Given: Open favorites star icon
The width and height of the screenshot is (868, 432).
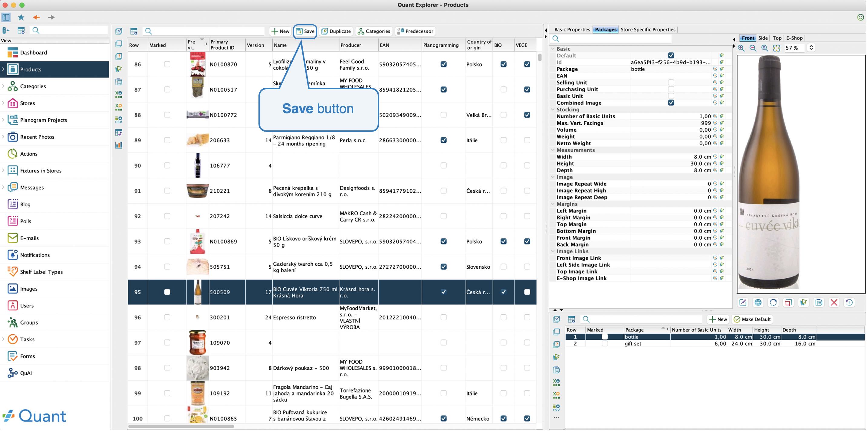Looking at the screenshot, I should click(21, 17).
